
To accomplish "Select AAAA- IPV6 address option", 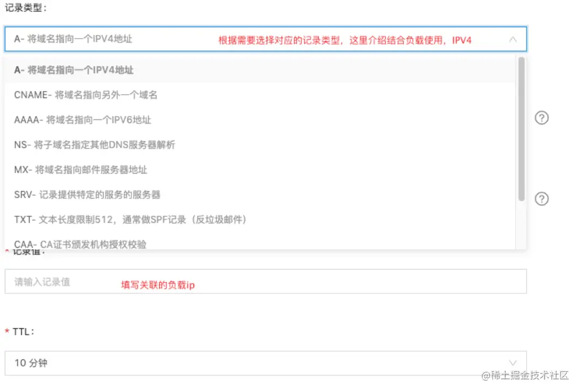I will pos(260,120).
